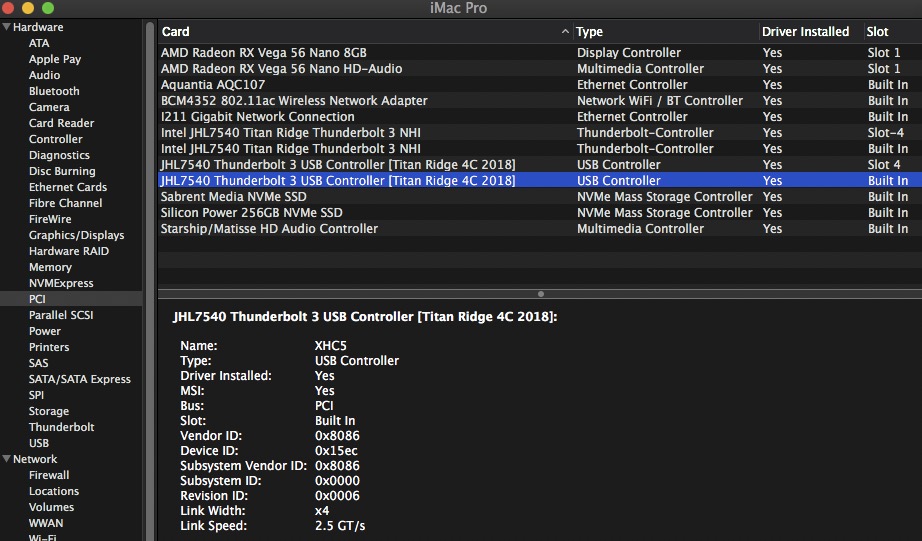The image size is (922, 541).
Task: Select Audio in the sidebar
Action: pyautogui.click(x=44, y=75)
